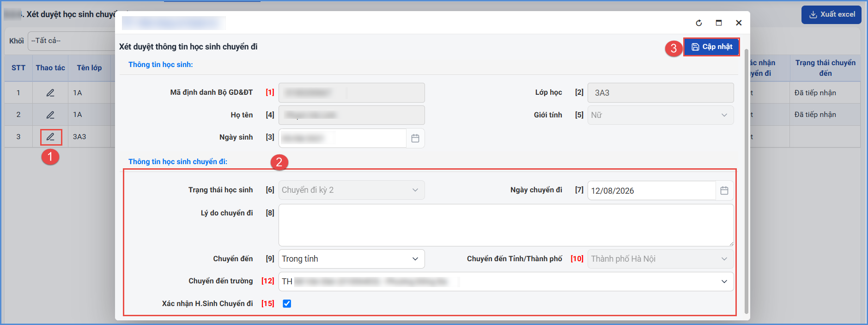Click Đã tiếp nhận status in row 2
This screenshot has height=325, width=868.
click(815, 115)
